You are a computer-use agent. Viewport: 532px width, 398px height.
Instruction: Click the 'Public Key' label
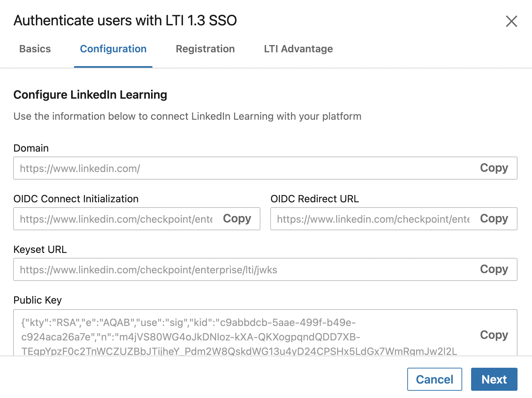[x=38, y=300]
